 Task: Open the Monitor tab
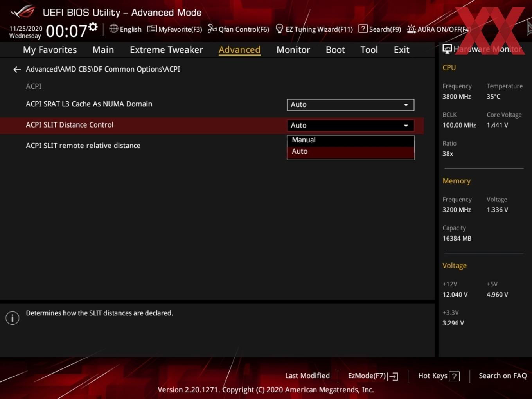[293, 50]
